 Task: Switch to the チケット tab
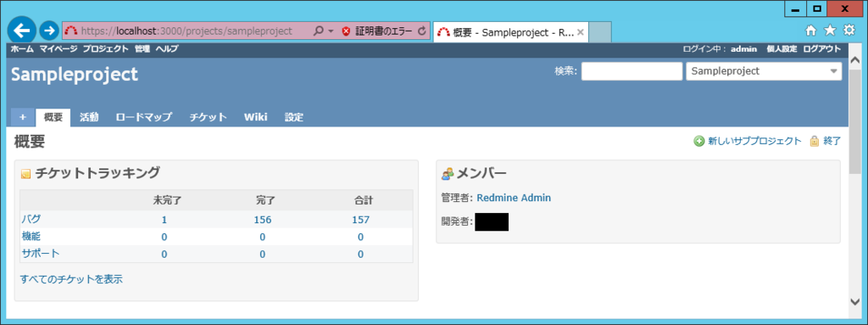[209, 117]
